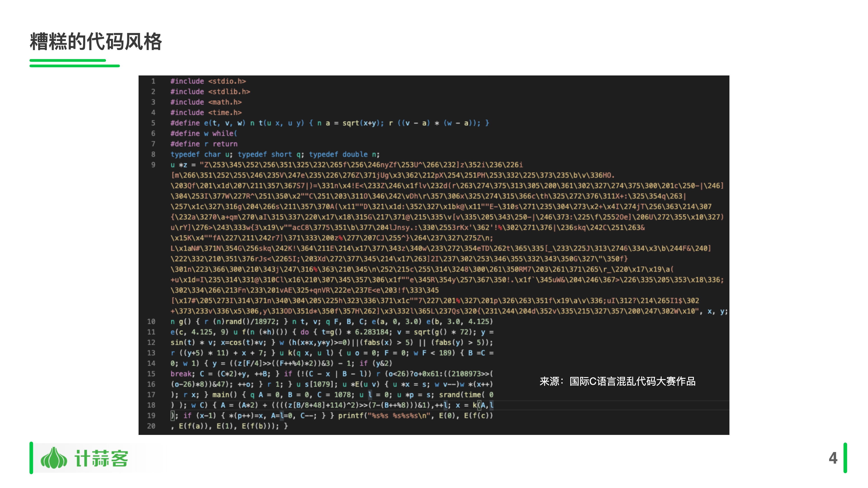
Task: Click the #include <time.h> line
Action: pyautogui.click(x=206, y=113)
